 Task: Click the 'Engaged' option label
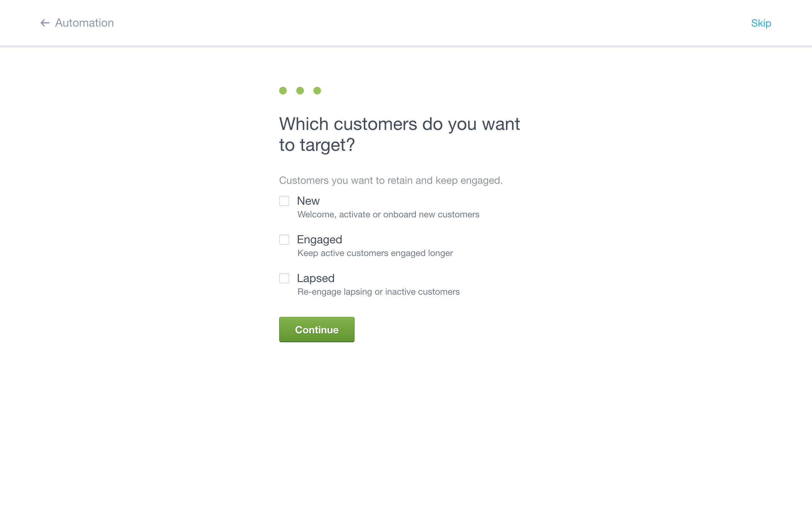point(319,240)
